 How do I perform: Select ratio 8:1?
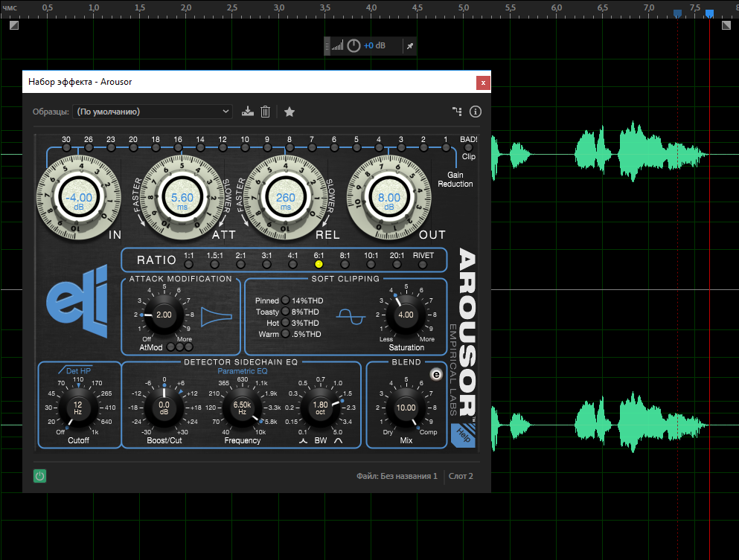[345, 265]
